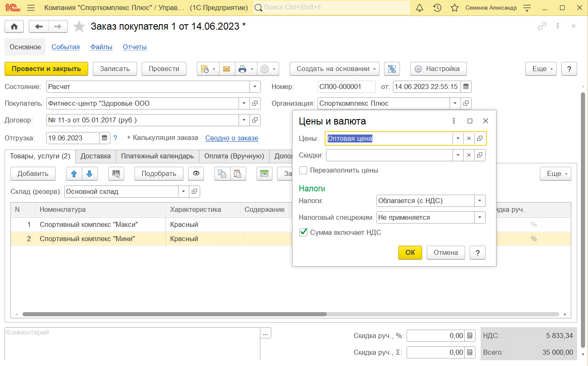Image resolution: width=588 pixels, height=366 pixels.
Task: Open Создать на основании dropdown button
Action: (x=334, y=69)
